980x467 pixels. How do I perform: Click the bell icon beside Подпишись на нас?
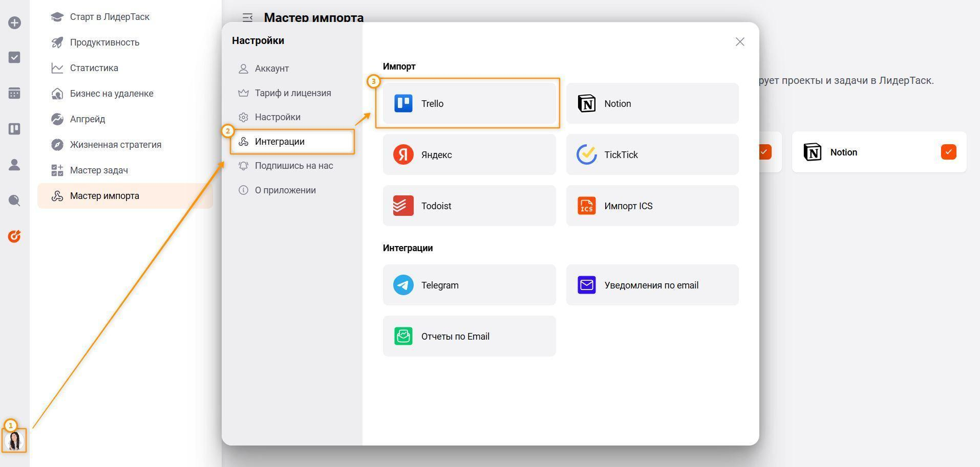pyautogui.click(x=244, y=166)
